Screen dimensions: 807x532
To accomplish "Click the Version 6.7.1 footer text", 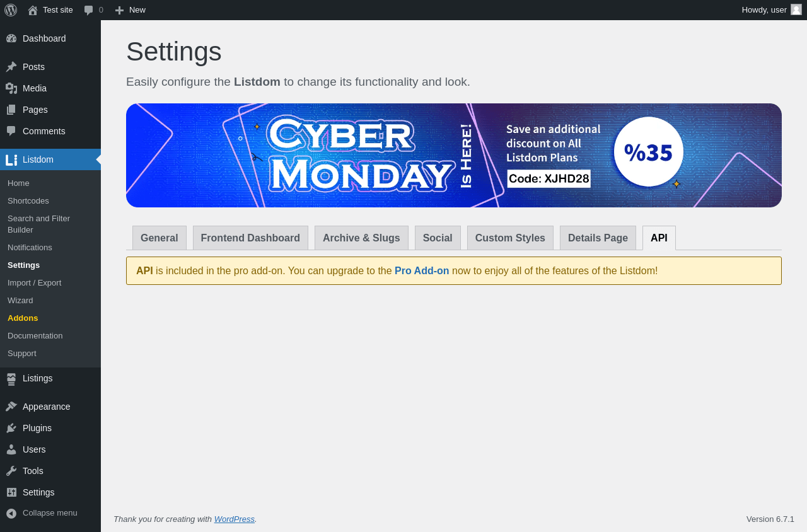I will click(x=770, y=519).
